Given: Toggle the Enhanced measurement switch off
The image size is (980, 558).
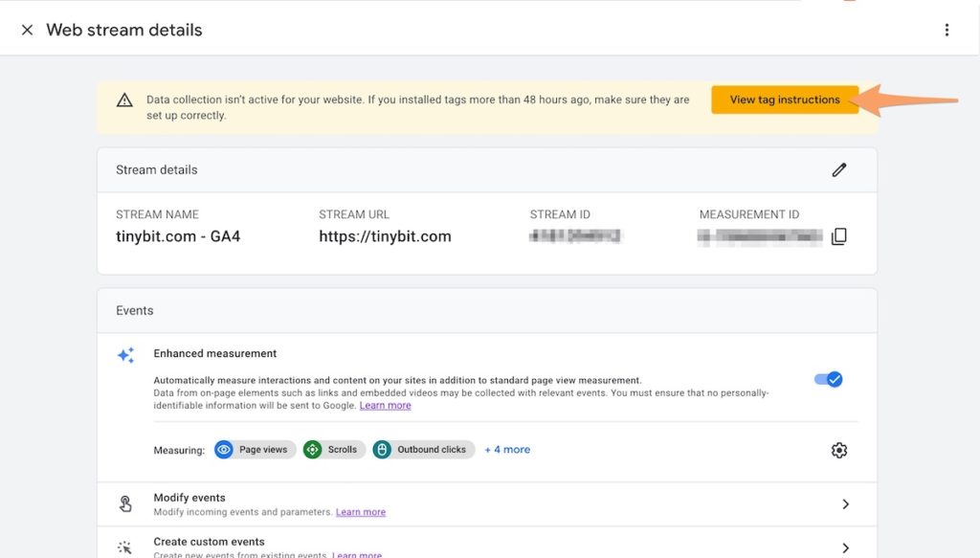Looking at the screenshot, I should pos(829,379).
